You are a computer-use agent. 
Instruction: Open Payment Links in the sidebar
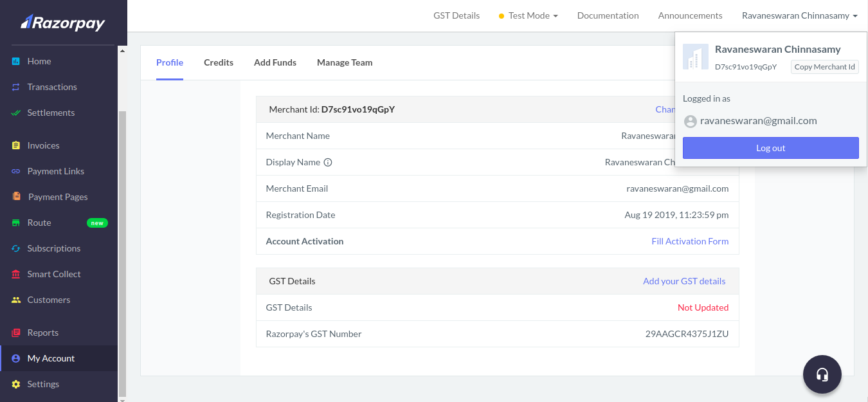click(x=56, y=171)
